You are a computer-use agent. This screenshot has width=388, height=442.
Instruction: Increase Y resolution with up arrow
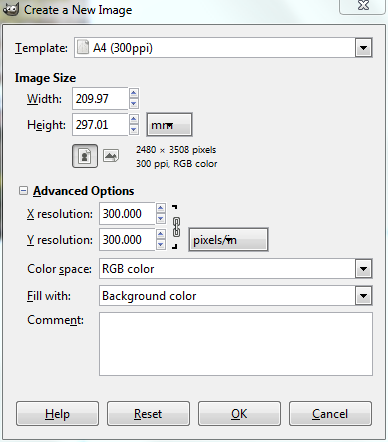[x=161, y=234]
